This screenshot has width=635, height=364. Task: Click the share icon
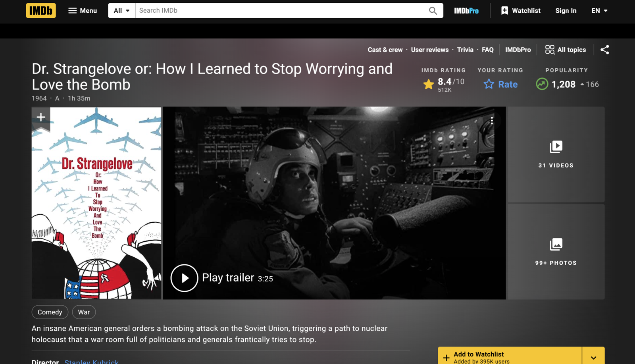point(604,50)
